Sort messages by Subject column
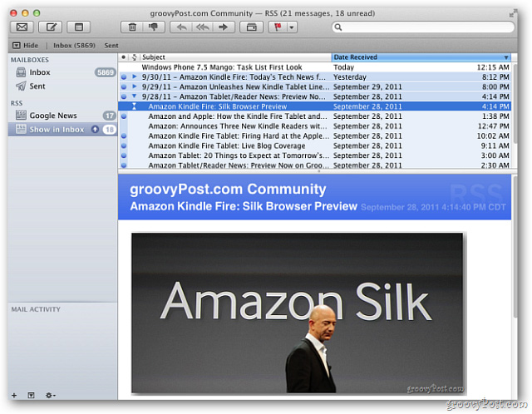 (236, 57)
